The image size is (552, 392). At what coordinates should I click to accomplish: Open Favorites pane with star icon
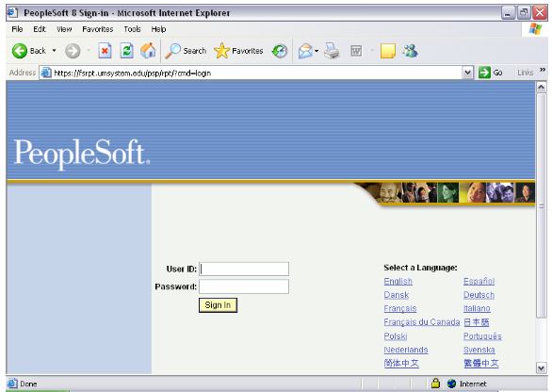(238, 51)
